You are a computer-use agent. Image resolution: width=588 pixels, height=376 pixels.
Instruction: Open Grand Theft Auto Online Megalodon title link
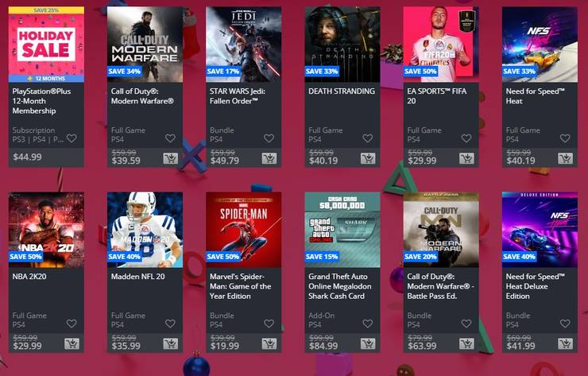pos(340,286)
